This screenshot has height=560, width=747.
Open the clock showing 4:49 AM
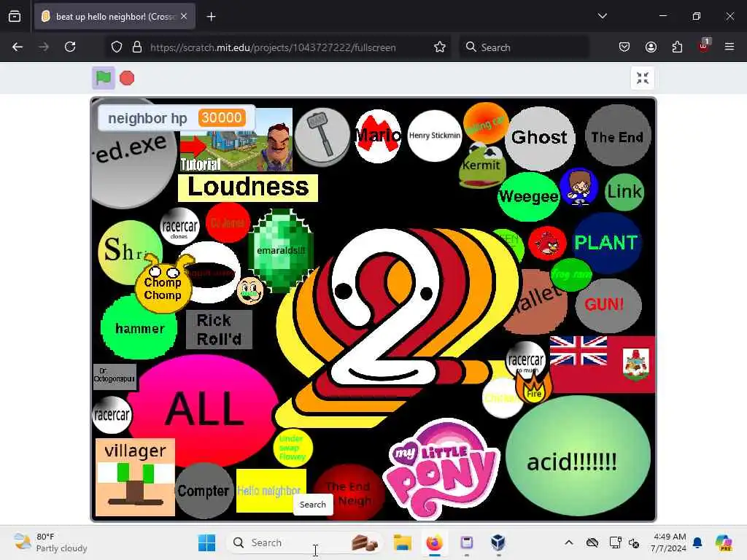(x=670, y=542)
